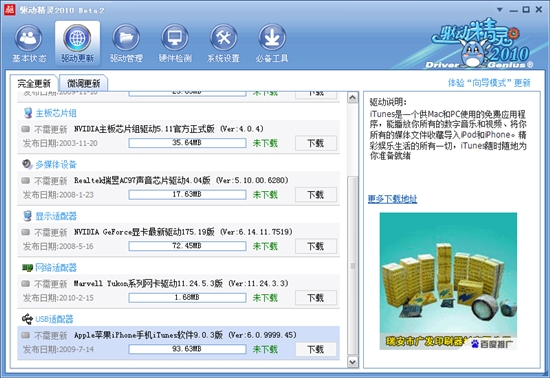The height and width of the screenshot is (378, 550).
Task: Click 未下载 status in GeForce row
Action: point(265,246)
